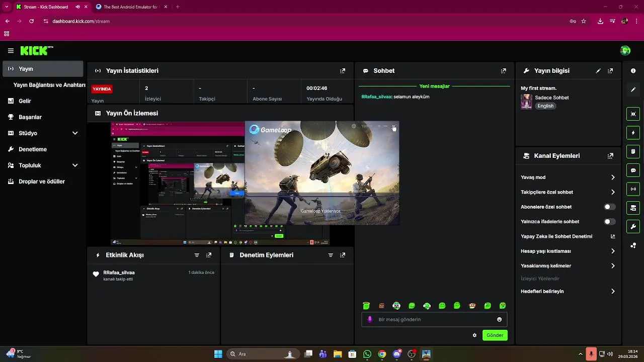Click the pencil icon in the right rail
Image resolution: width=644 pixels, height=362 pixels.
[633, 89]
